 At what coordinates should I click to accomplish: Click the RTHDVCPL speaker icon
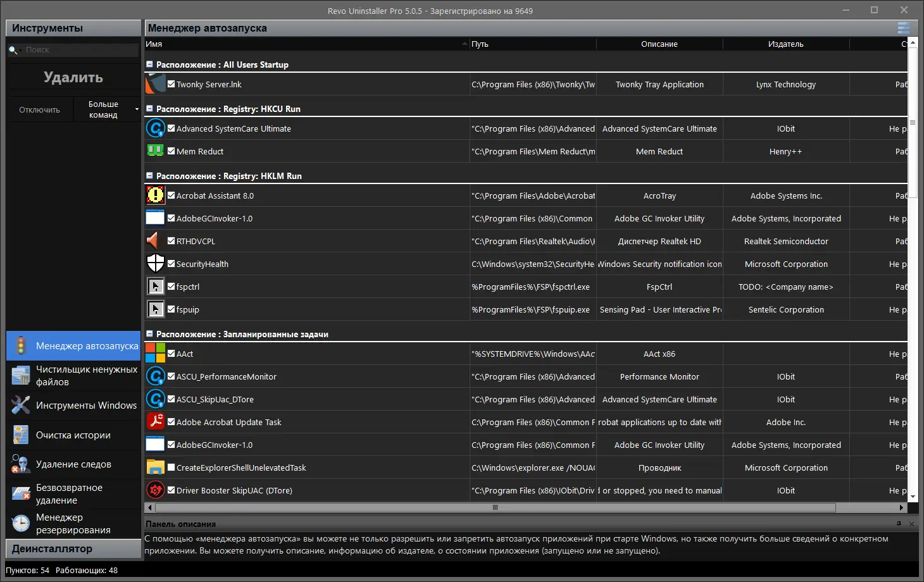tap(153, 241)
